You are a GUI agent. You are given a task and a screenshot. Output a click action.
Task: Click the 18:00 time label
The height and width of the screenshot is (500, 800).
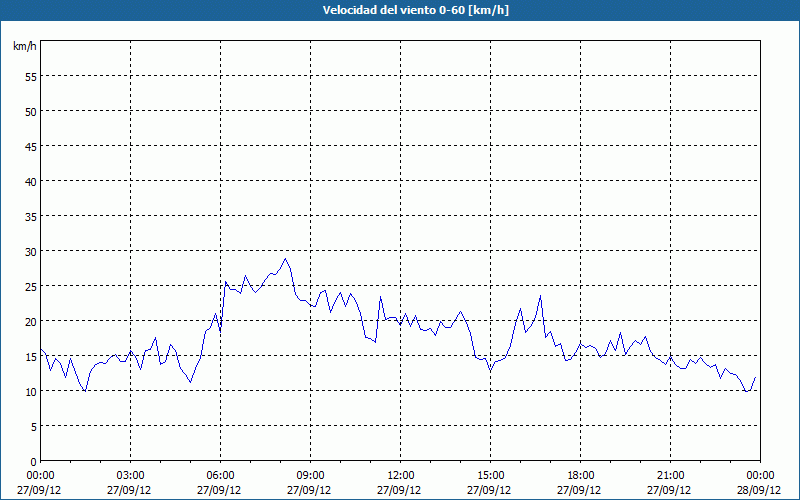(x=581, y=476)
